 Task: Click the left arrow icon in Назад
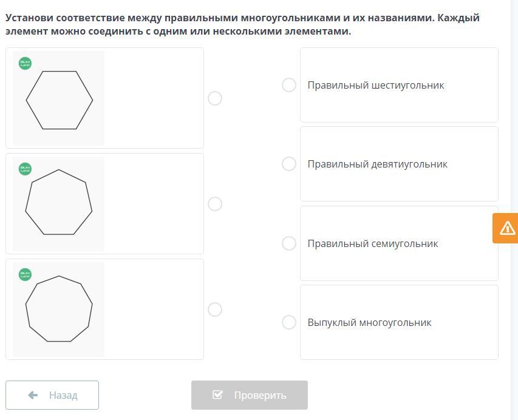point(33,395)
